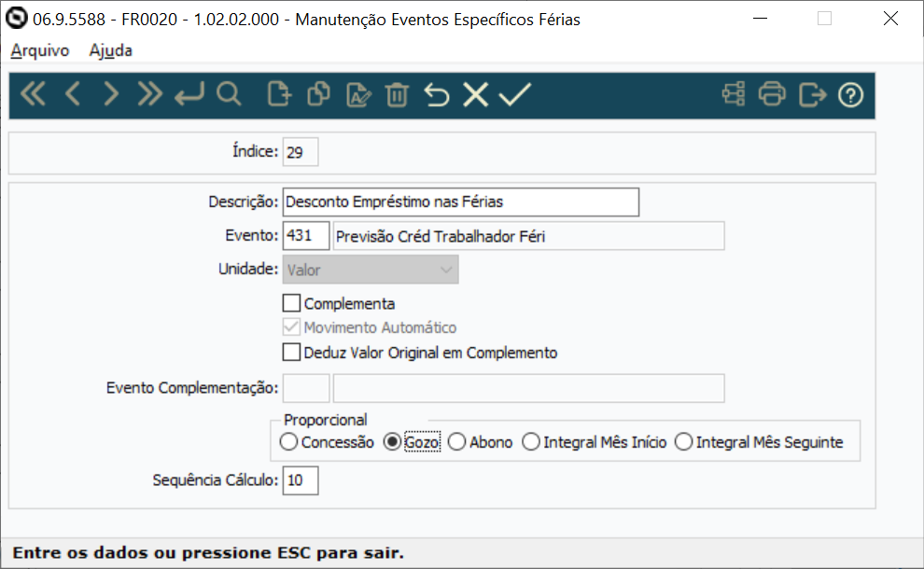Open the Unidade dropdown
Viewport: 924px width, 569px height.
pyautogui.click(x=446, y=269)
